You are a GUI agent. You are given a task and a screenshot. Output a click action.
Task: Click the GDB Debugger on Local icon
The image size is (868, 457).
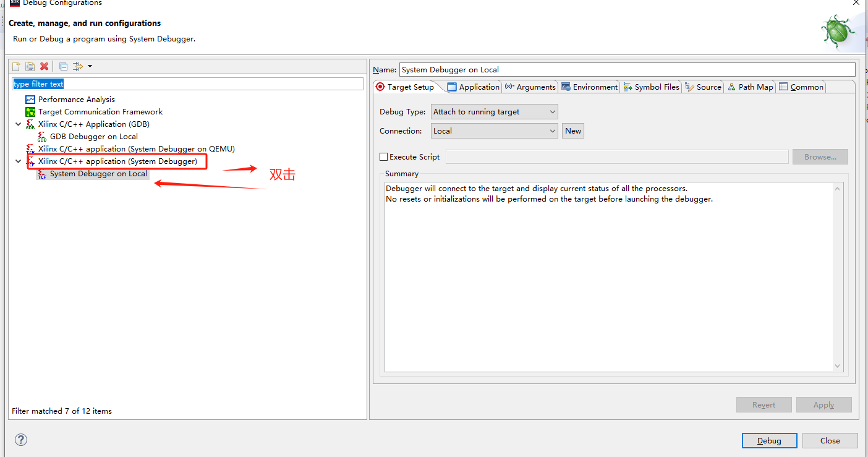42,137
